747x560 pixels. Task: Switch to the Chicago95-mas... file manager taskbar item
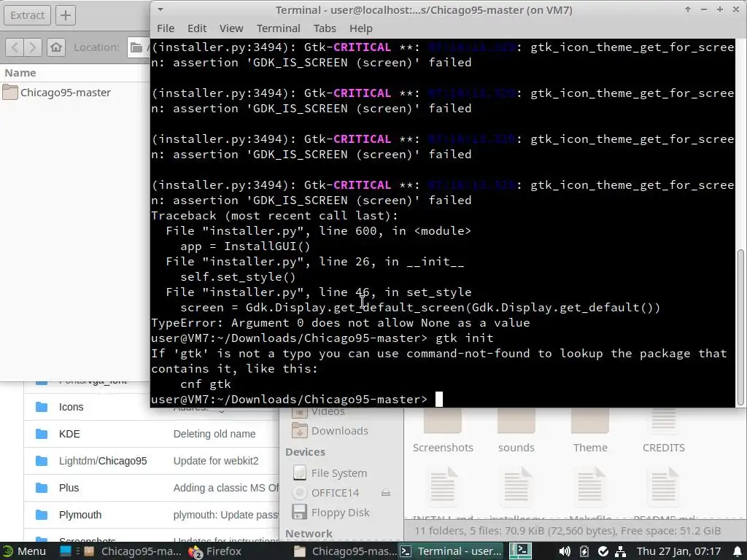[x=345, y=551]
